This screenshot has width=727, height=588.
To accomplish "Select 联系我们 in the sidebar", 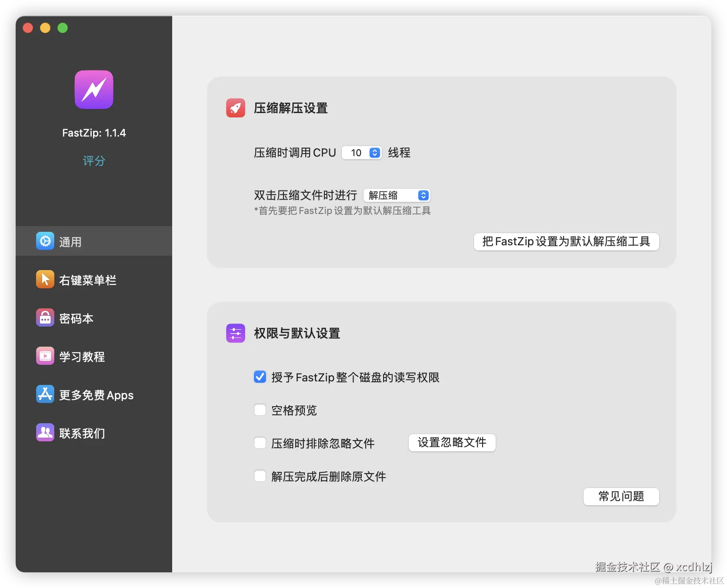I will pyautogui.click(x=94, y=432).
